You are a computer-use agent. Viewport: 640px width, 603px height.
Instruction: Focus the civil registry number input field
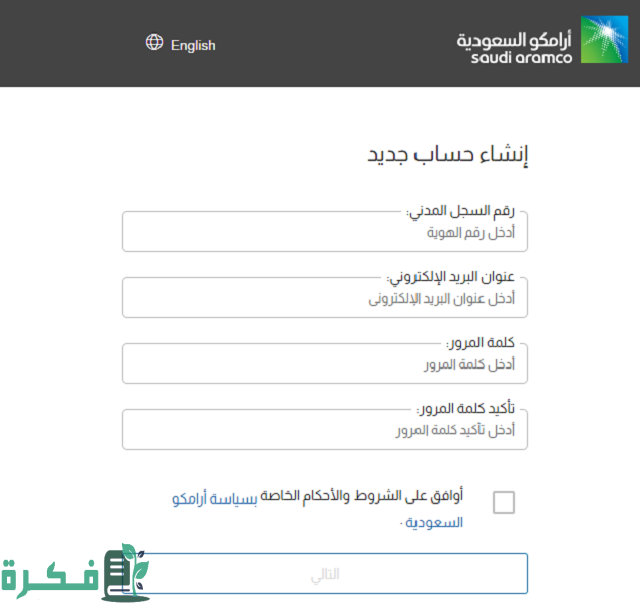coord(324,231)
